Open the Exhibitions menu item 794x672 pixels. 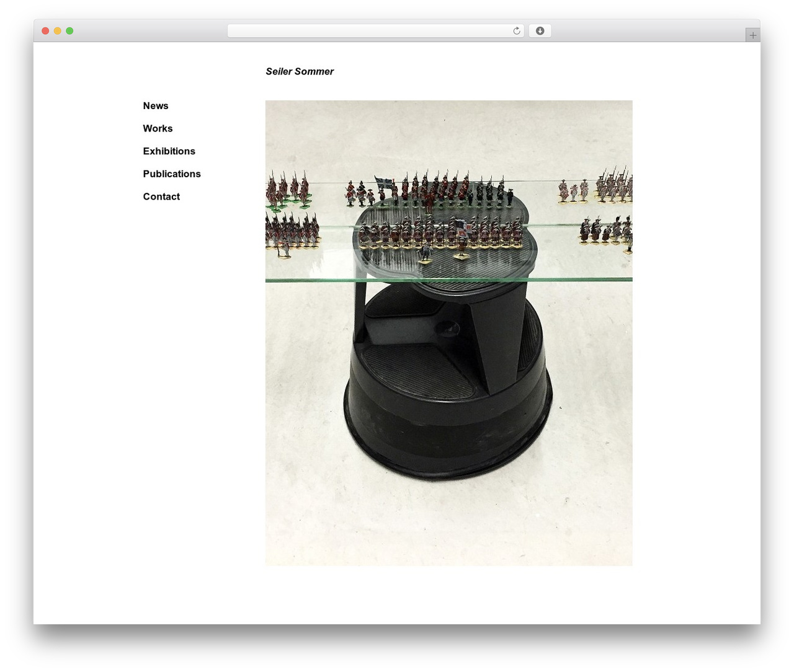(x=169, y=151)
